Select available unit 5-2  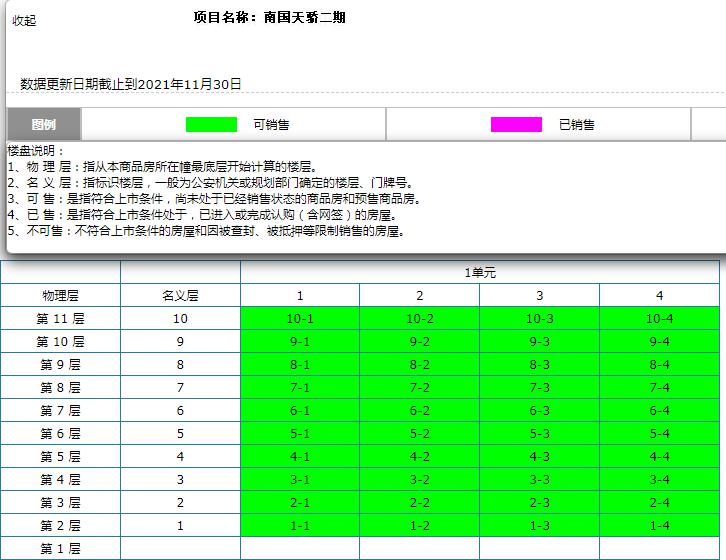[419, 434]
